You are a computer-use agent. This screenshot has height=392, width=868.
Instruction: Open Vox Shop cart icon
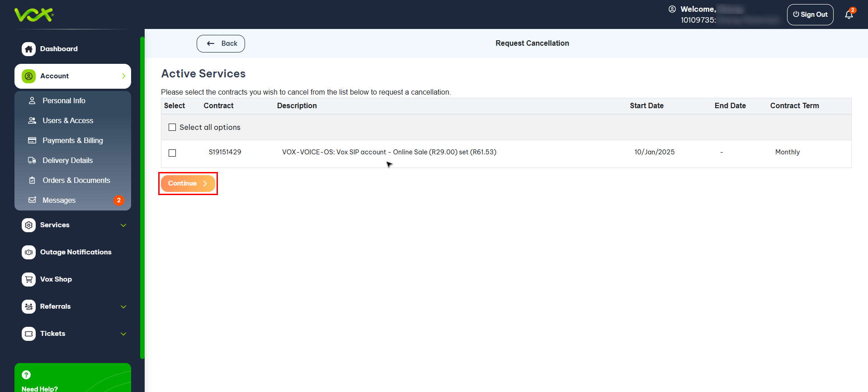pos(28,279)
